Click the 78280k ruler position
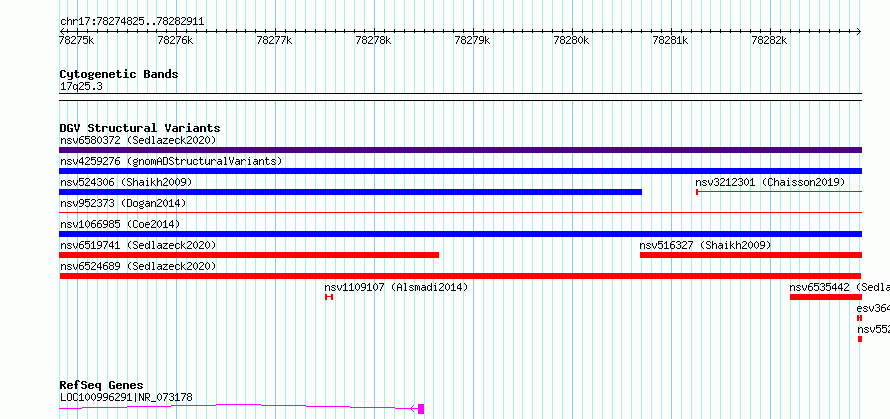This screenshot has width=890, height=419. pyautogui.click(x=572, y=40)
